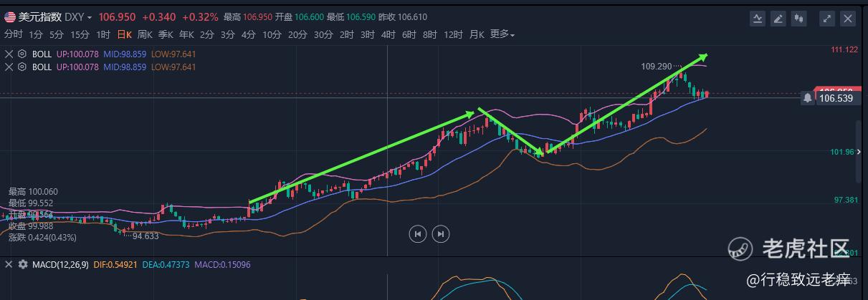Open settings of first BOLL indicator
Screen dimensions: 868x300
click(22, 54)
